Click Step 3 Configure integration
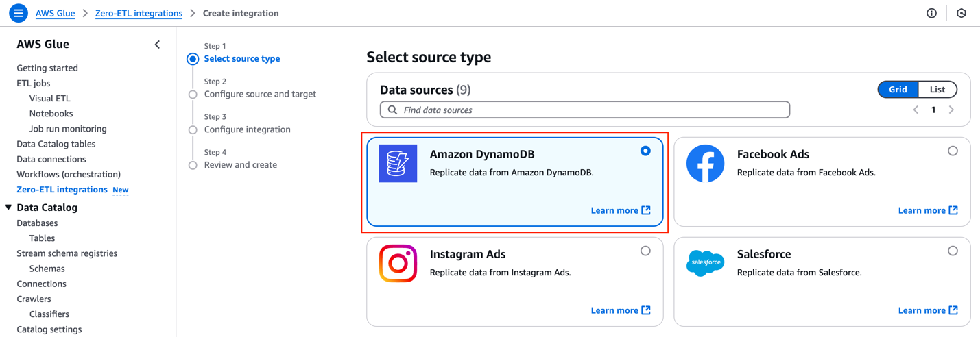980x337 pixels. click(248, 129)
